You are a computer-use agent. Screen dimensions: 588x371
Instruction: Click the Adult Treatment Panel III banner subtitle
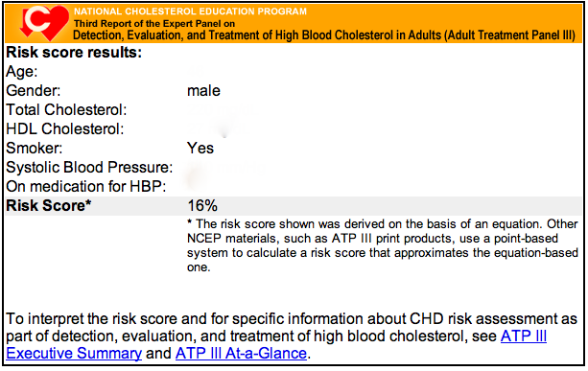tap(324, 35)
